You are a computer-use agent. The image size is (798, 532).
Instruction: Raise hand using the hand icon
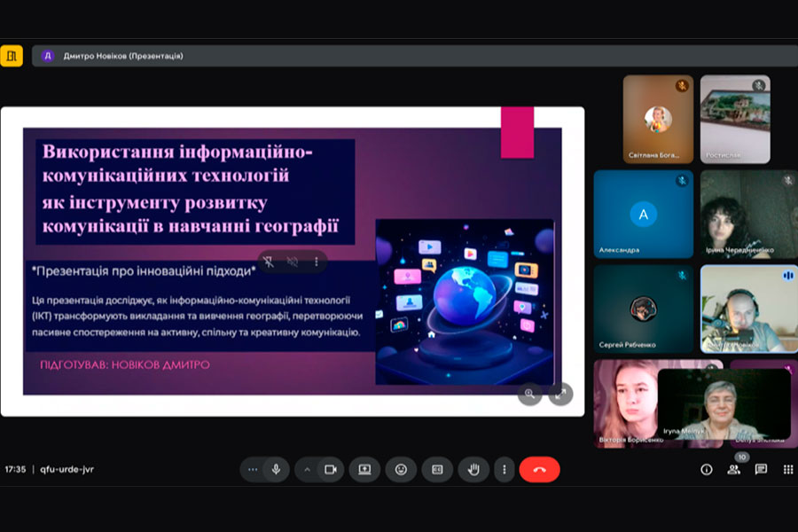pyautogui.click(x=473, y=469)
